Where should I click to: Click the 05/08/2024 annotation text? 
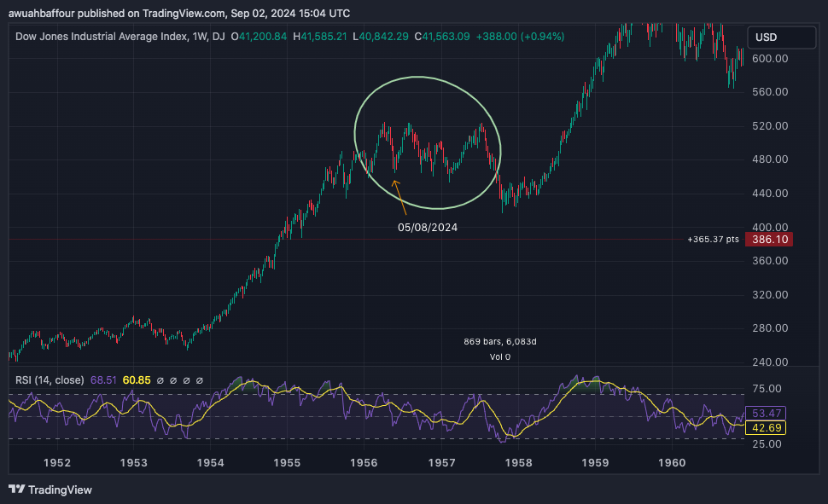click(428, 228)
